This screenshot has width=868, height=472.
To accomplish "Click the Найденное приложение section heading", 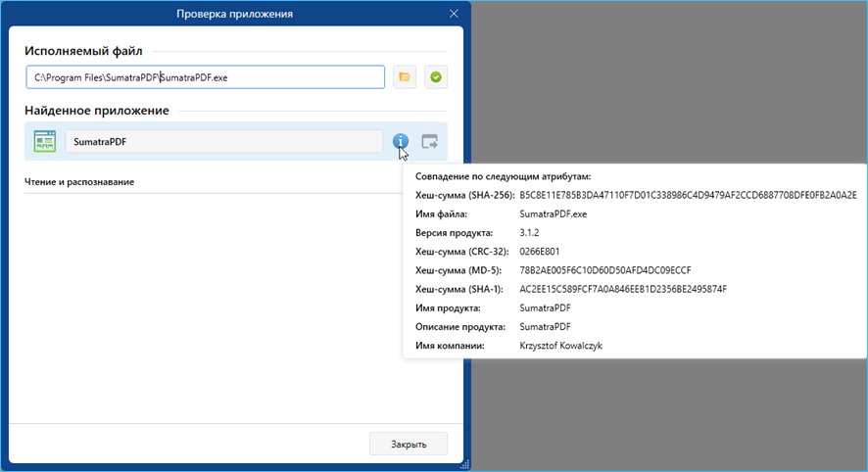I will pyautogui.click(x=97, y=110).
